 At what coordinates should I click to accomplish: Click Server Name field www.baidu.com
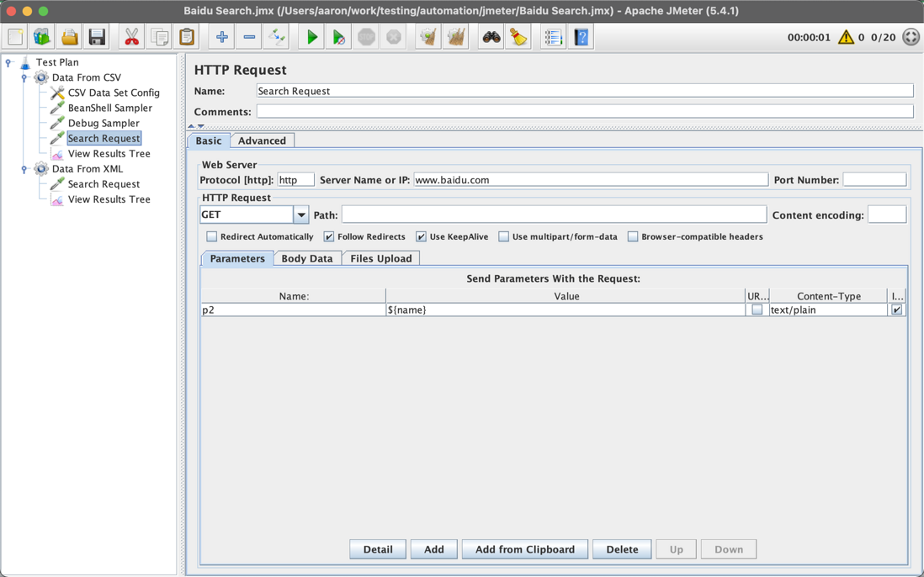point(591,180)
